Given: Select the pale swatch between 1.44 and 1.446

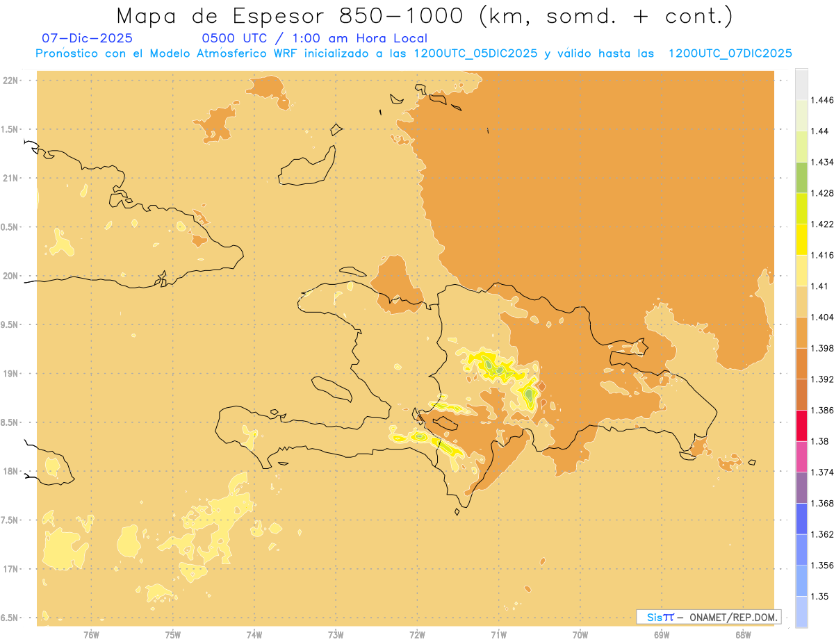Looking at the screenshot, I should (801, 115).
